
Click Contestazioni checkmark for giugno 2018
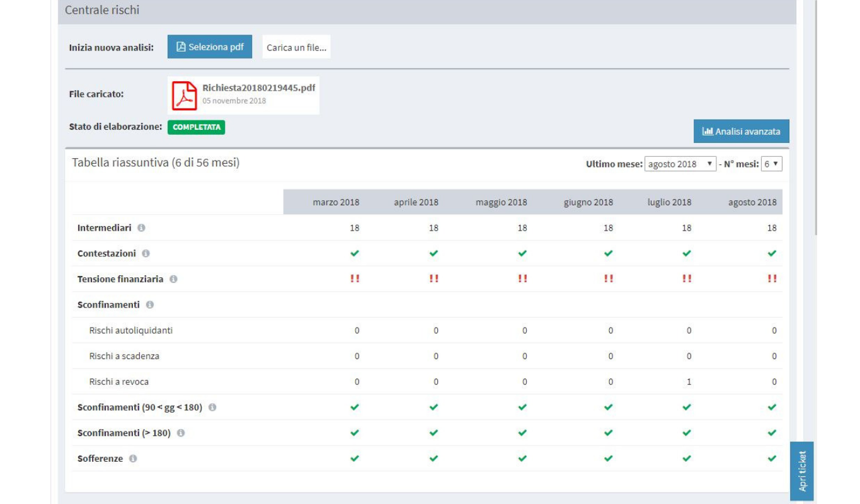click(x=608, y=253)
